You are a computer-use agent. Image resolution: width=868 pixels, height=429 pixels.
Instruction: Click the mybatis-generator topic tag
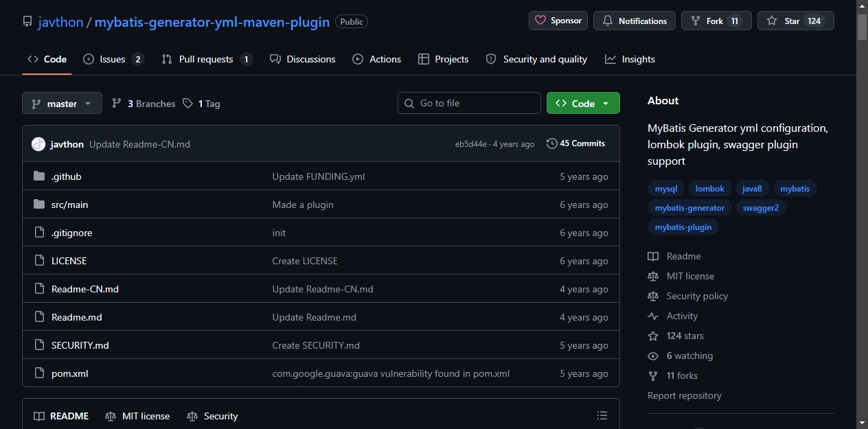click(689, 207)
